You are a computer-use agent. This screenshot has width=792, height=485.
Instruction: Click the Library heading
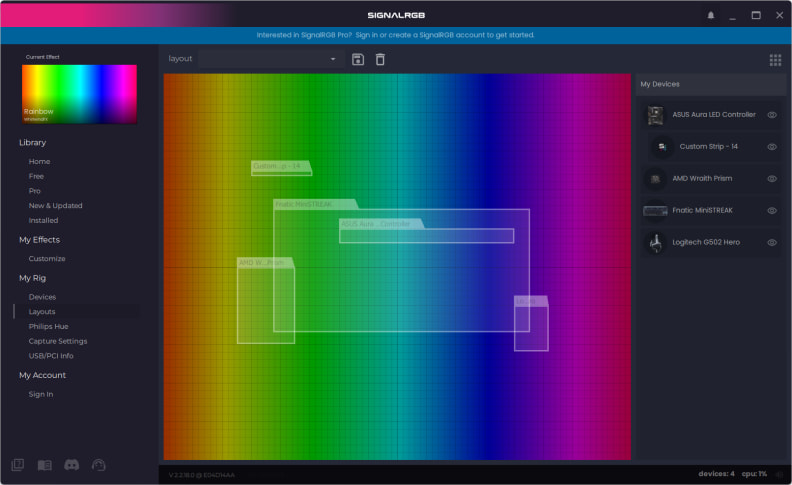pyautogui.click(x=32, y=142)
